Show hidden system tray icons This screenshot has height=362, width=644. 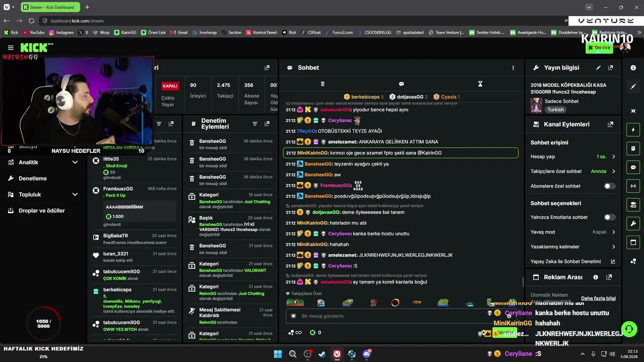(x=583, y=354)
